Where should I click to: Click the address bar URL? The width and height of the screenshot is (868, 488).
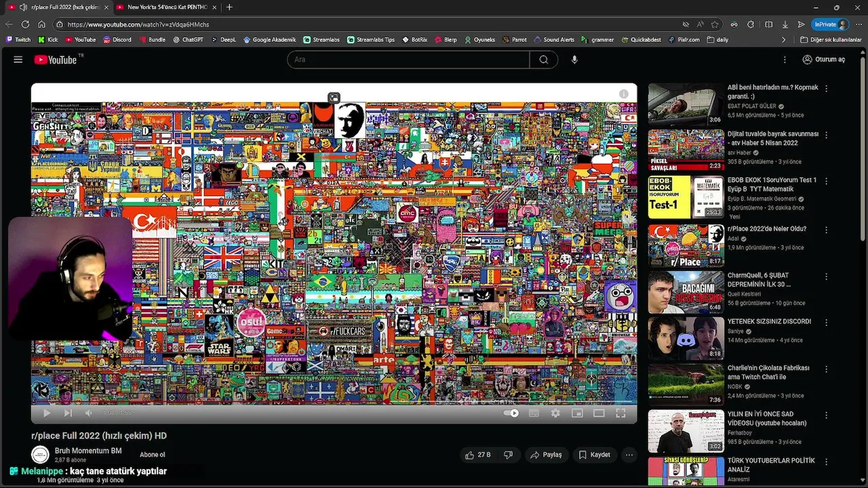coord(138,24)
